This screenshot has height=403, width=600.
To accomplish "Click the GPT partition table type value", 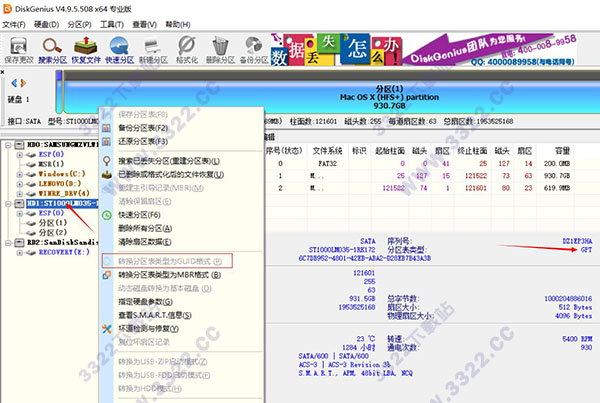I will pyautogui.click(x=586, y=250).
